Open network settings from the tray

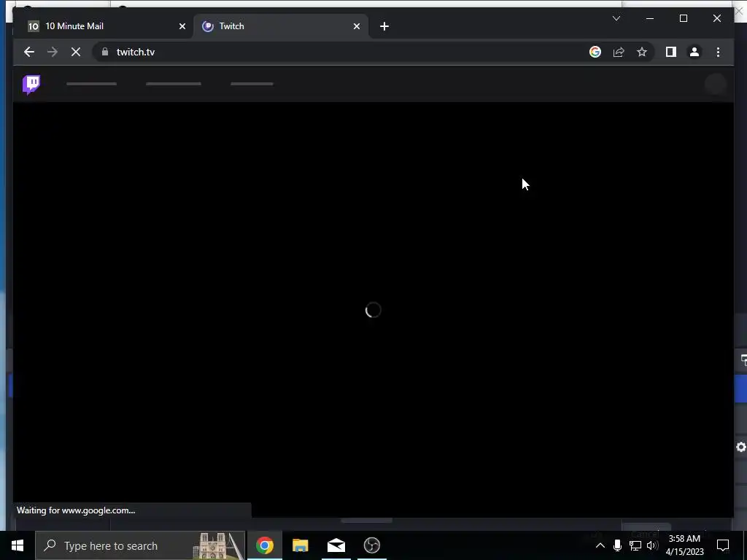click(635, 545)
